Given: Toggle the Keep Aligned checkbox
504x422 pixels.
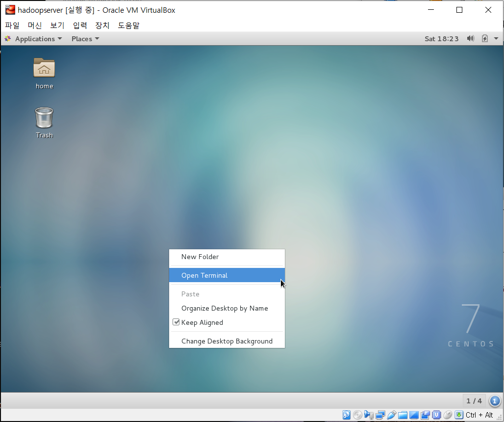Looking at the screenshot, I should pos(176,322).
